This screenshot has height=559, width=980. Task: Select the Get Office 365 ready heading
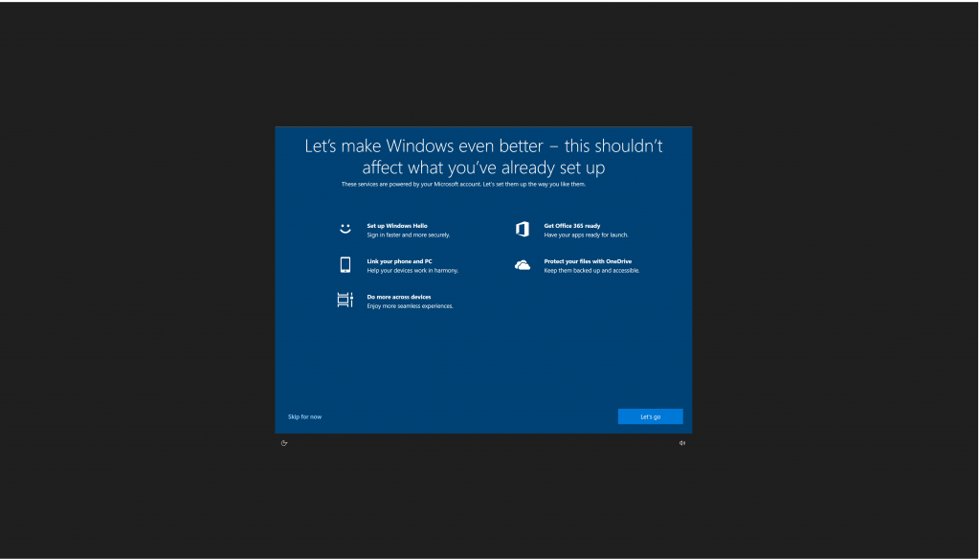point(572,226)
